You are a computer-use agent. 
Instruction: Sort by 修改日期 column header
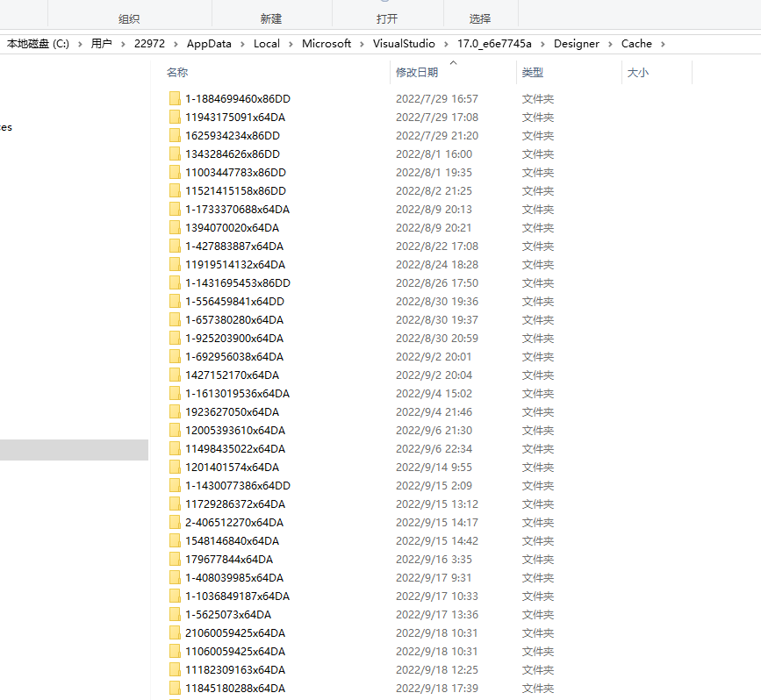pyautogui.click(x=417, y=72)
